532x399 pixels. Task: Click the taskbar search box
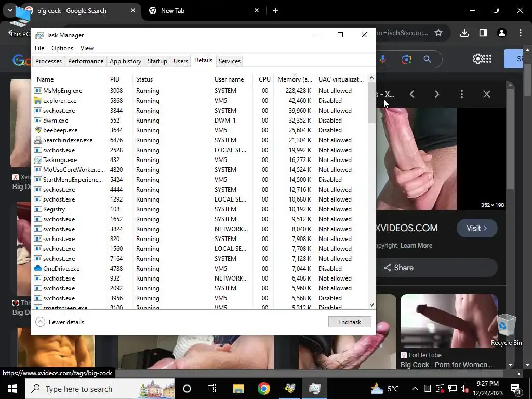click(x=100, y=389)
